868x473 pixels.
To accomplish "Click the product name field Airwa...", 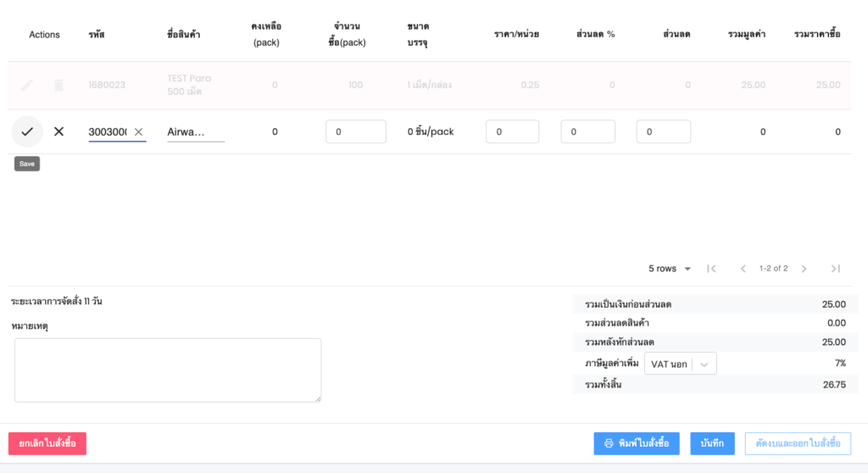I will [195, 131].
